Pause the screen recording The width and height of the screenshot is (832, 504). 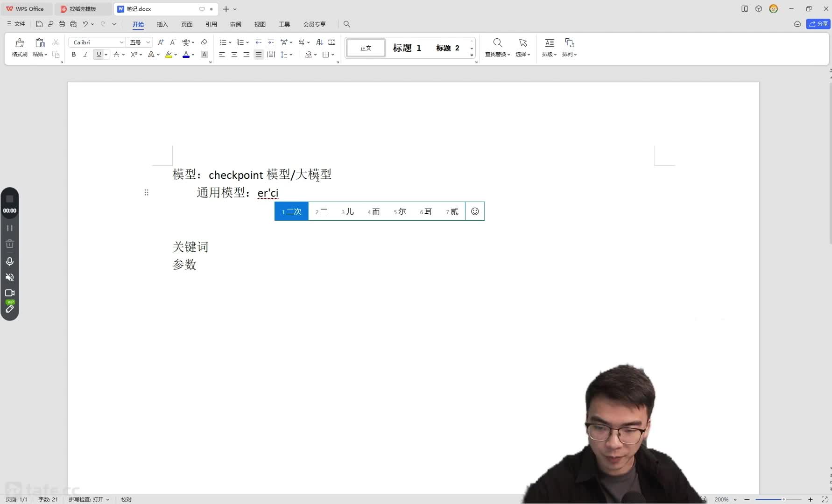tap(9, 228)
